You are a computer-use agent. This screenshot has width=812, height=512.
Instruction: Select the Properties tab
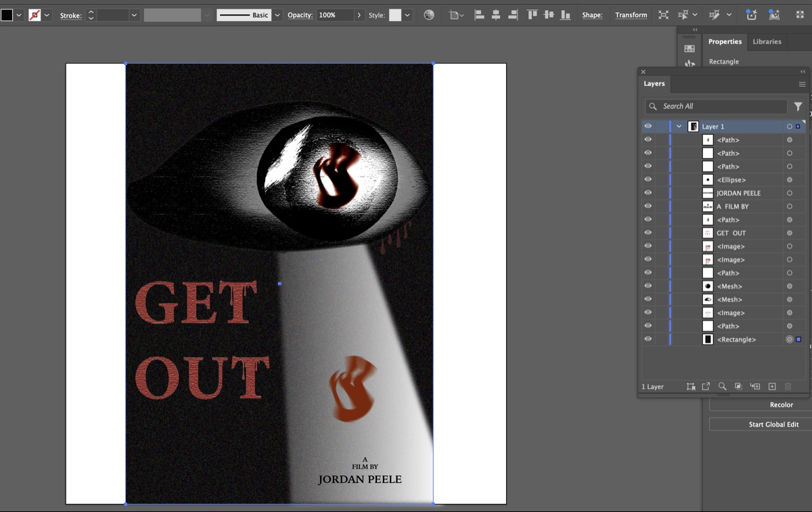click(725, 41)
